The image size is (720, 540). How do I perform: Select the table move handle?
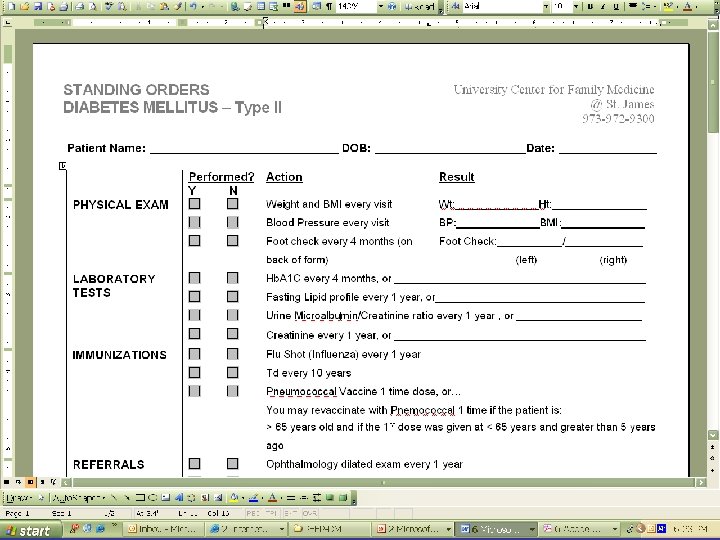(62, 165)
